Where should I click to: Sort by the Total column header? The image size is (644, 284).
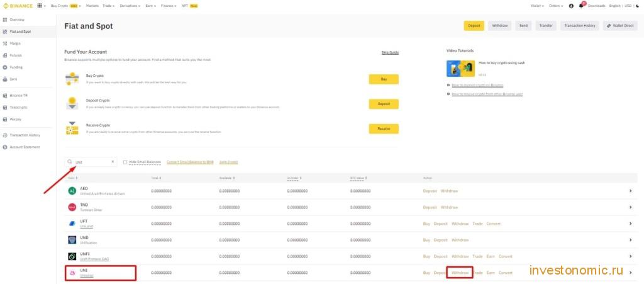tap(155, 178)
